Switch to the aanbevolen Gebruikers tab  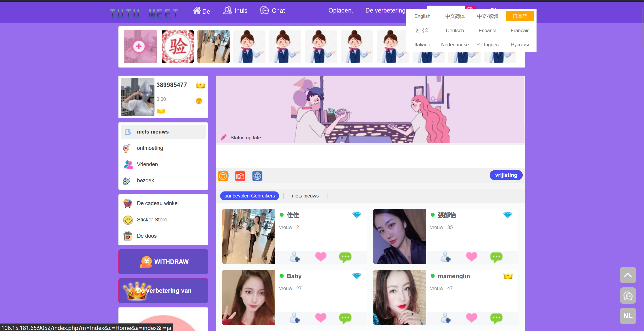(249, 196)
